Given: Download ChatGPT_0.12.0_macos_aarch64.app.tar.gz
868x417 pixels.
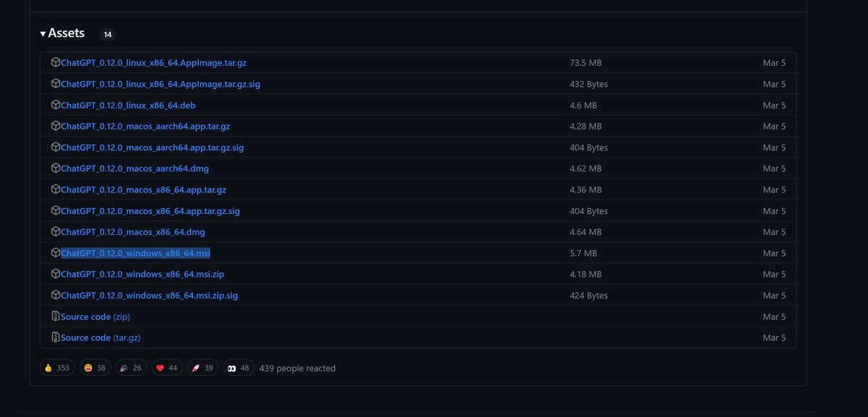Looking at the screenshot, I should pos(145,126).
